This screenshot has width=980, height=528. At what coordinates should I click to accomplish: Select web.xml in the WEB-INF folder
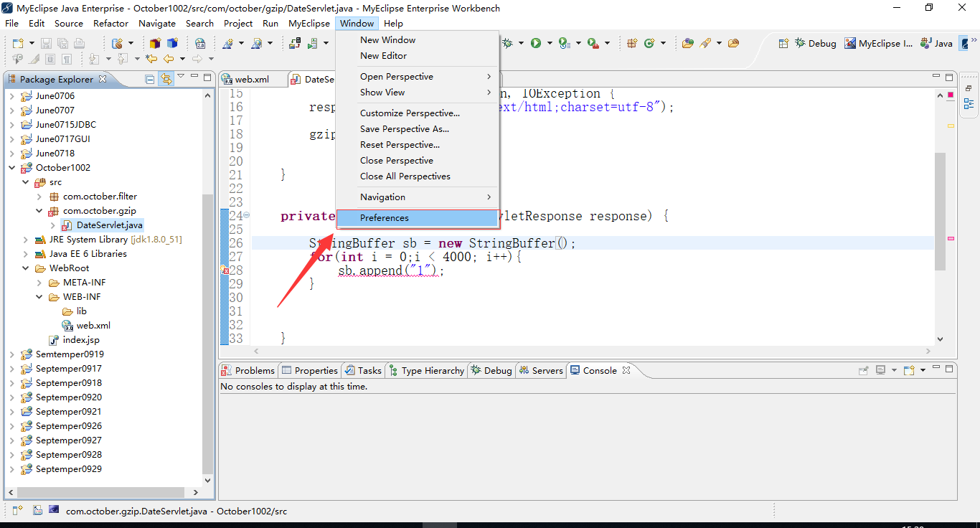pos(93,326)
